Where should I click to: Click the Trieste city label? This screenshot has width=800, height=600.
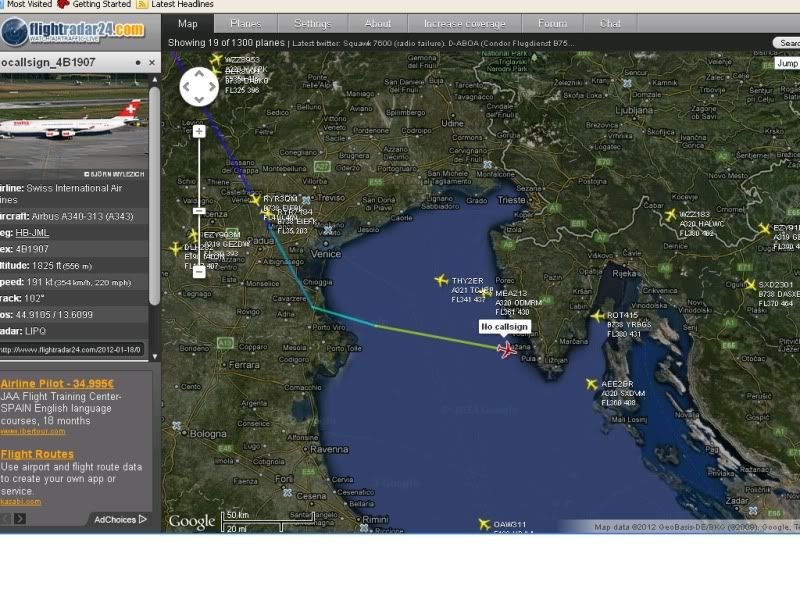click(511, 200)
